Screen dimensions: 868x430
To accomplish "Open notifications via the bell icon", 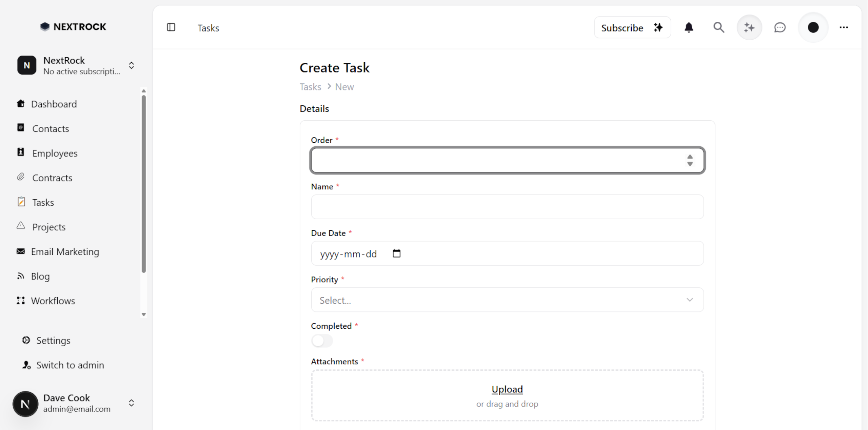I will point(689,27).
